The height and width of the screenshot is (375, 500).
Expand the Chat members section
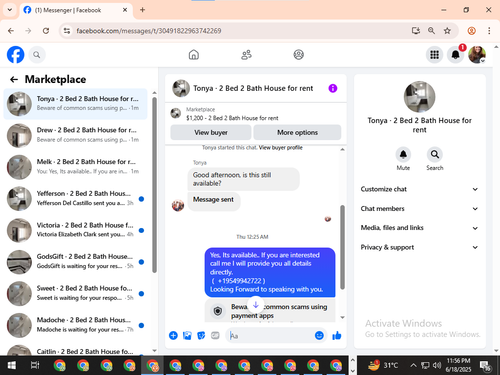click(x=419, y=209)
